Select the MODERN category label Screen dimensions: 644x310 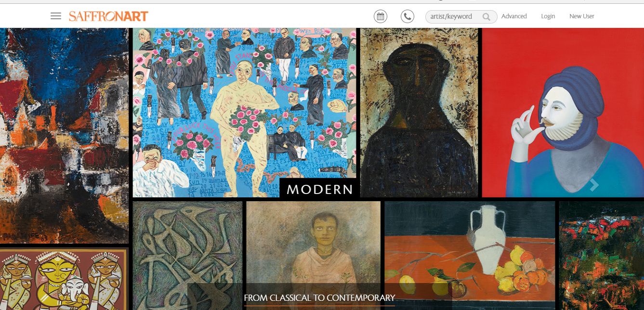(320, 189)
